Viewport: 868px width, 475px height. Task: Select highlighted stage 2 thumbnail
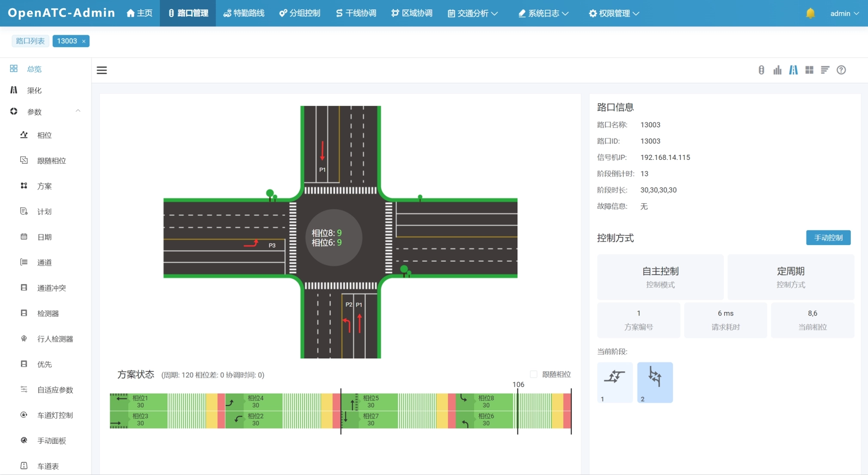coord(654,382)
